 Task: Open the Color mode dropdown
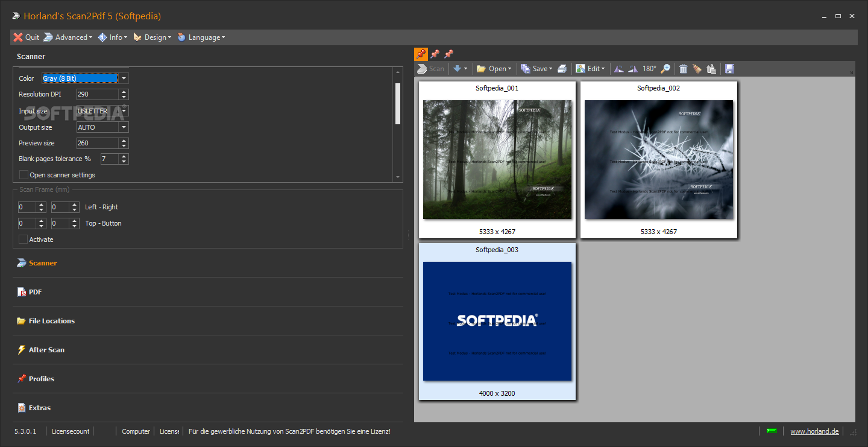point(124,78)
